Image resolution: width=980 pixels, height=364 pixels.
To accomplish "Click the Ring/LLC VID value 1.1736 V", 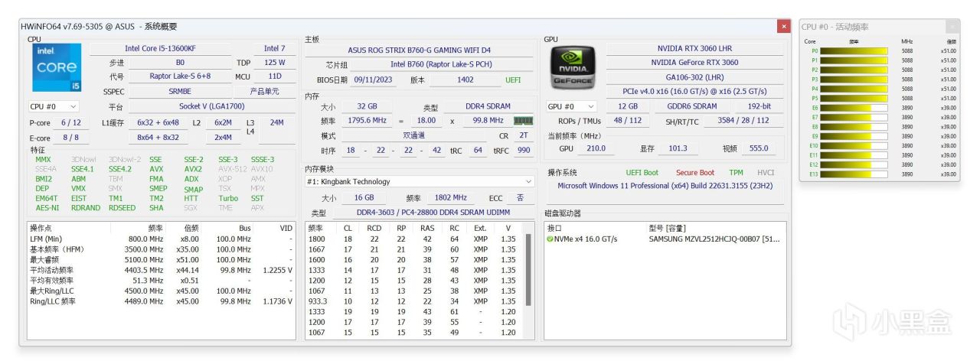I will pos(277,301).
